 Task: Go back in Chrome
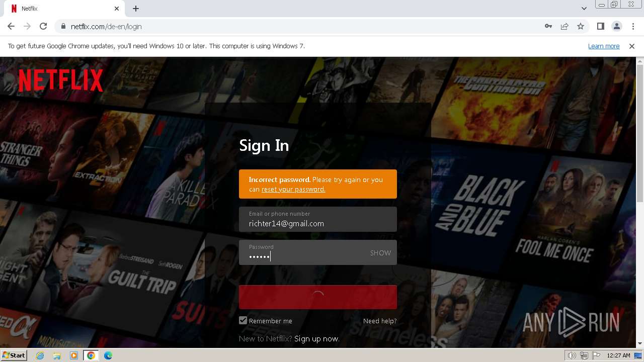11,26
